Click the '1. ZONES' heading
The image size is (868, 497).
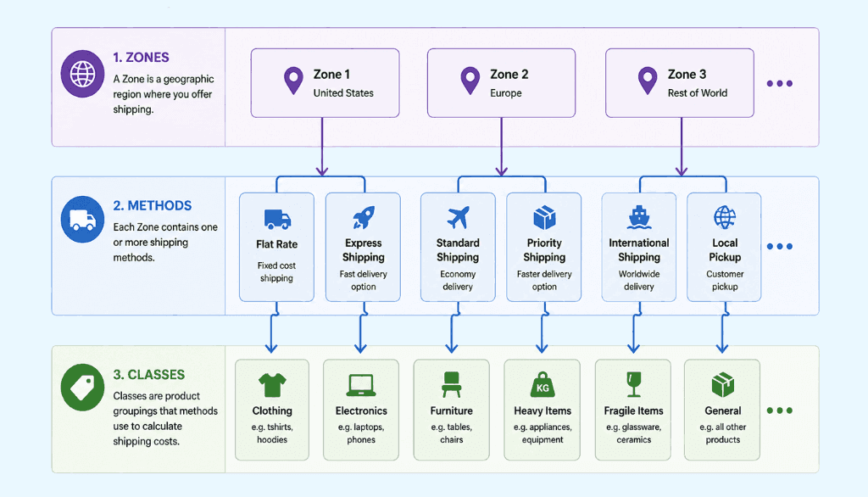(x=142, y=58)
